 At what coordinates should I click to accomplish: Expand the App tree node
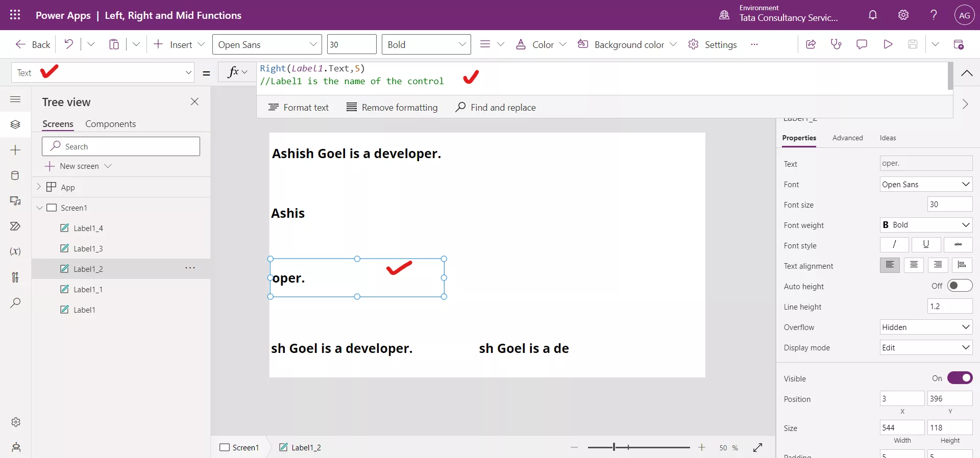[39, 187]
